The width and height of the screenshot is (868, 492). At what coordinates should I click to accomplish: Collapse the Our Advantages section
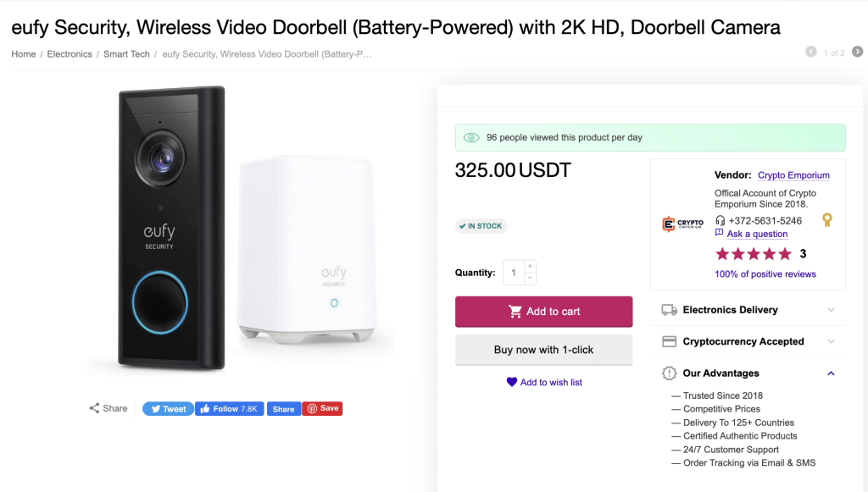[831, 373]
